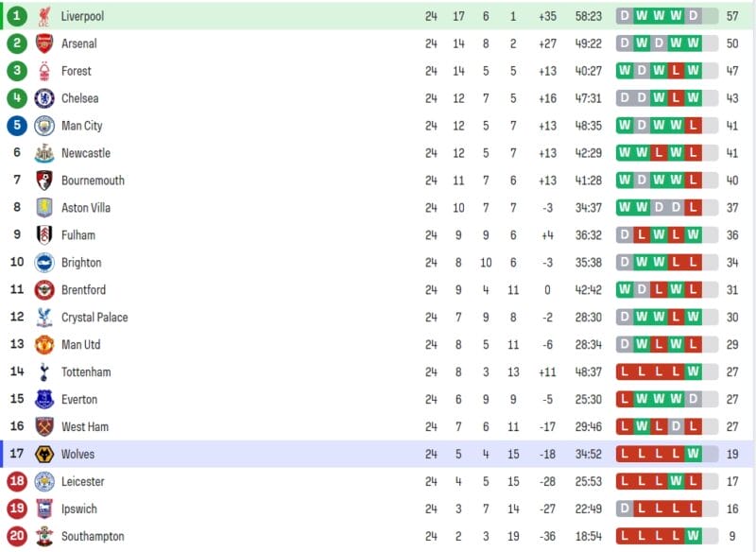
Task: Open the Tottenham club crest
Action: 44,372
